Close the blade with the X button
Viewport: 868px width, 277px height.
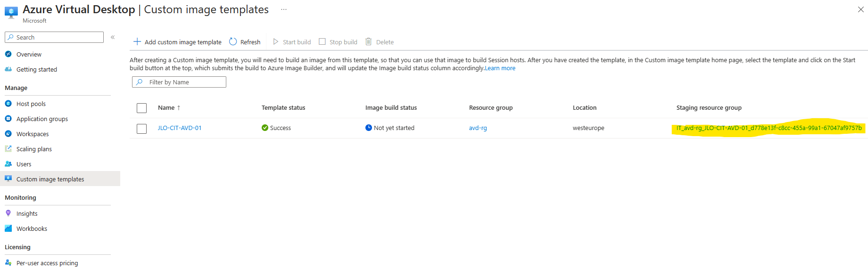point(860,9)
